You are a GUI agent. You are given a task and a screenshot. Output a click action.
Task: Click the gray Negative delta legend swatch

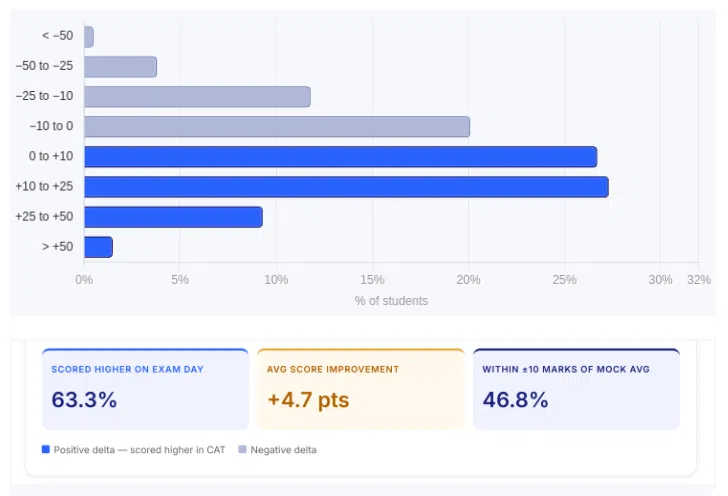coord(243,450)
